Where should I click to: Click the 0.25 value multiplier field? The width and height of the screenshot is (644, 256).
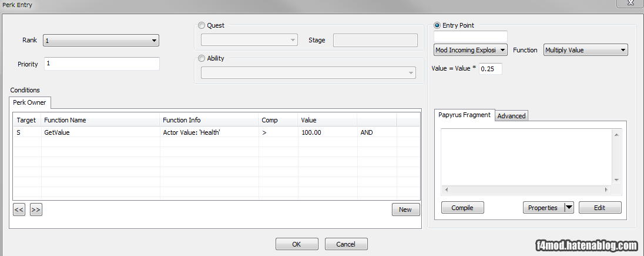coord(491,69)
